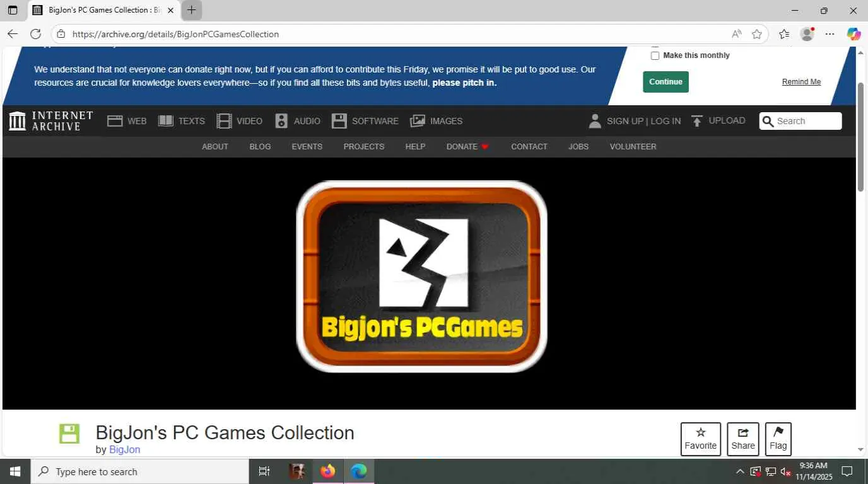Open the VOLUNTEER menu item
This screenshot has width=868, height=484.
click(633, 146)
